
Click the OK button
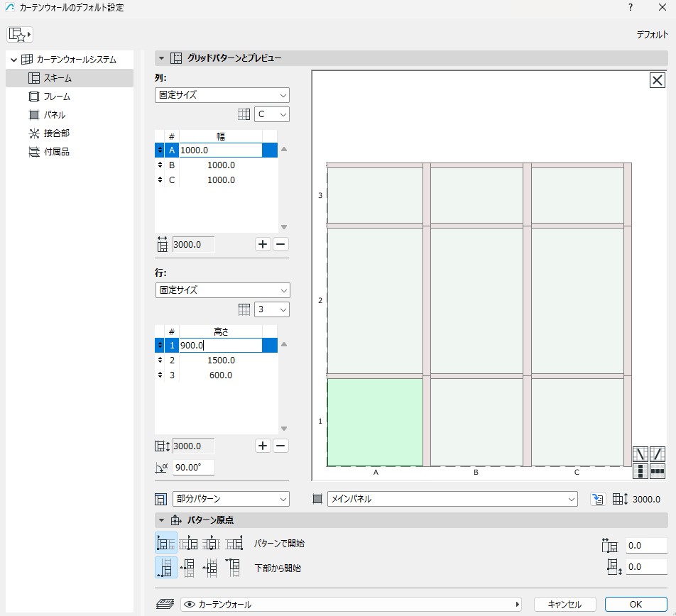[x=636, y=605]
